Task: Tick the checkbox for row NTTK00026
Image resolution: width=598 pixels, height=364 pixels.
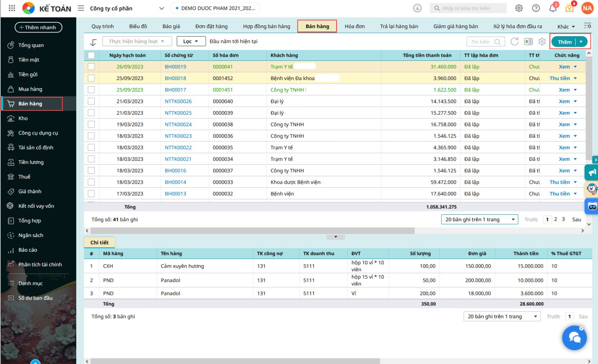Action: [x=91, y=101]
